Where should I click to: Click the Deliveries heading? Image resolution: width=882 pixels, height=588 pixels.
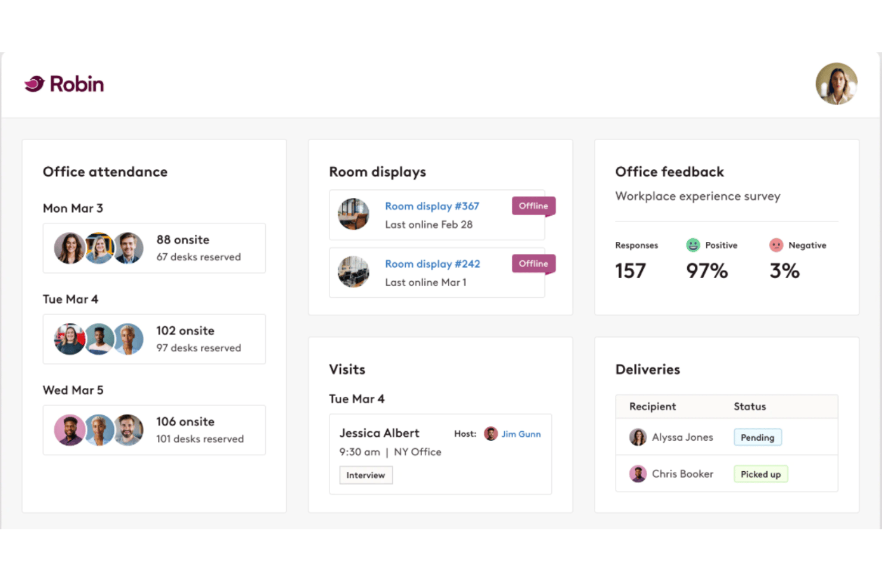tap(648, 369)
